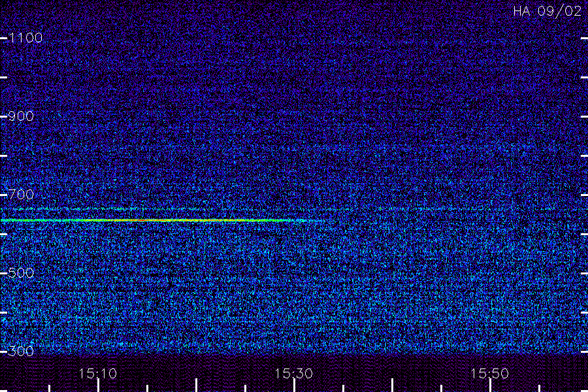Click the 500 frequency axis label
588x392 pixels.
point(21,273)
